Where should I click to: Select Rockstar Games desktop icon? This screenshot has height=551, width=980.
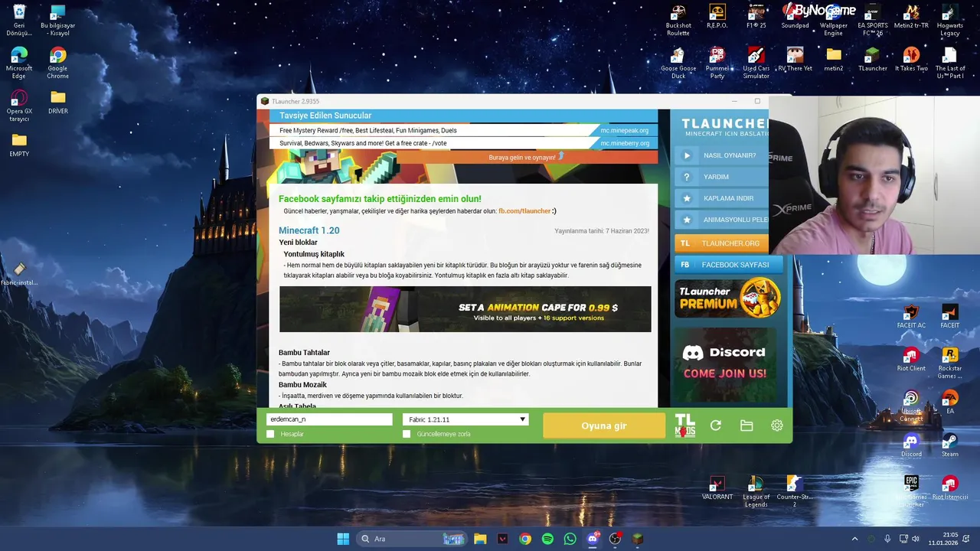[x=949, y=363]
